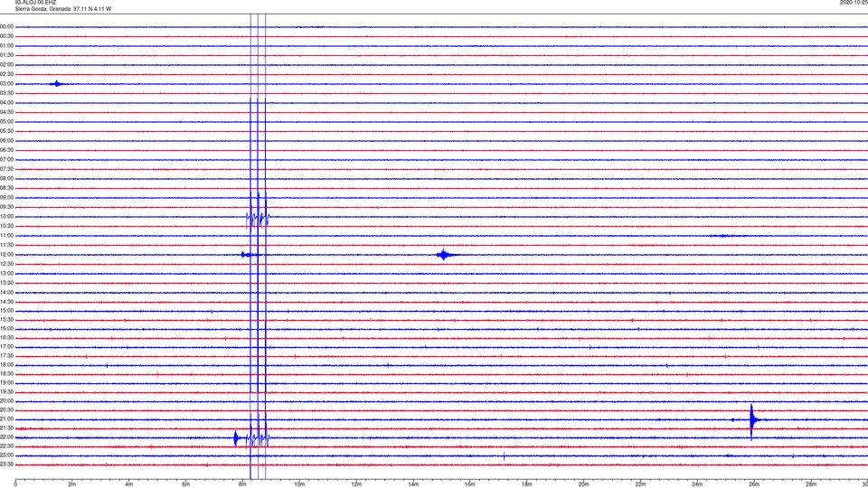Select the 23:00 trace time label
Image resolution: width=868 pixels, height=488 pixels.
tap(6, 455)
